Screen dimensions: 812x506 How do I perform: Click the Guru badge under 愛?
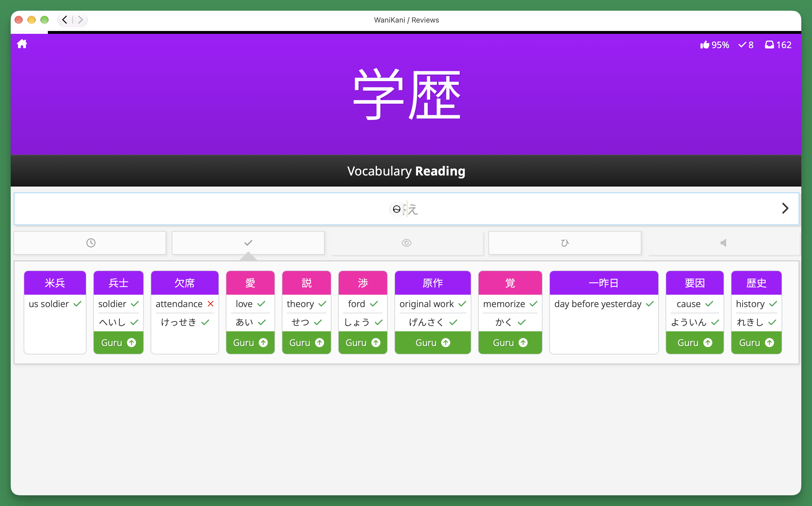click(250, 343)
